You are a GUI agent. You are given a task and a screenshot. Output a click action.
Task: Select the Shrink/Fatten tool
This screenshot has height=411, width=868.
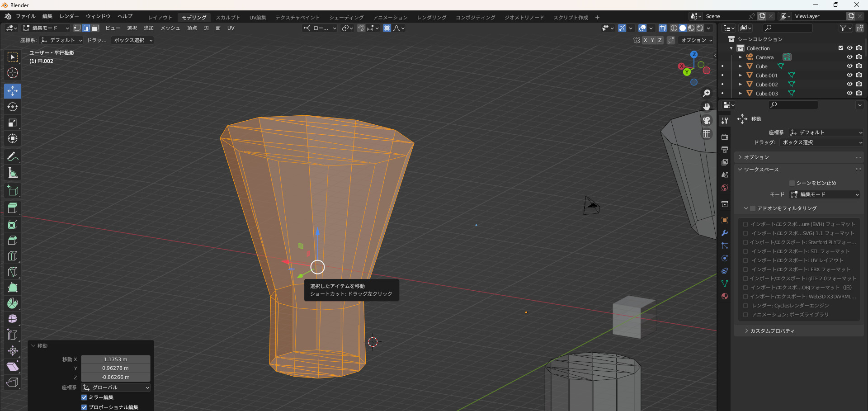tap(13, 351)
